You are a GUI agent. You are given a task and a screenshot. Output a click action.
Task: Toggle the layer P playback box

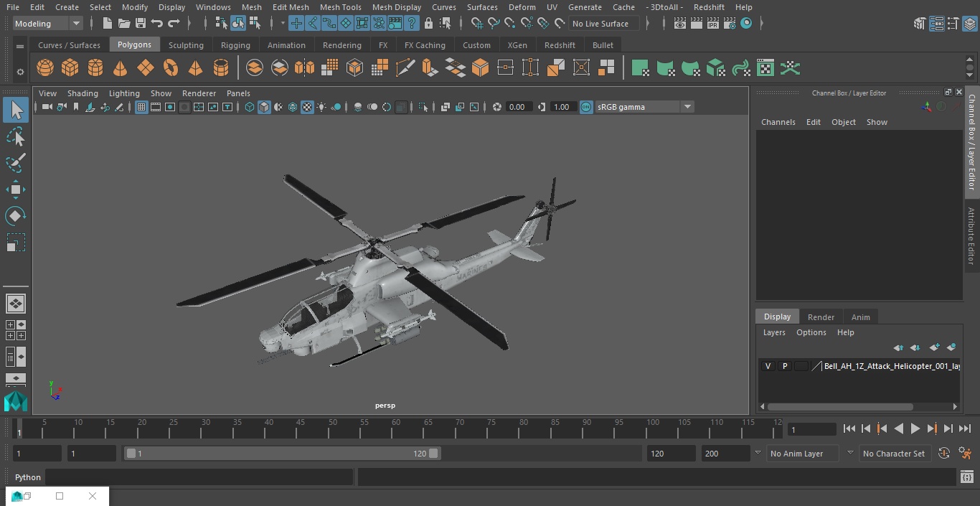click(785, 366)
